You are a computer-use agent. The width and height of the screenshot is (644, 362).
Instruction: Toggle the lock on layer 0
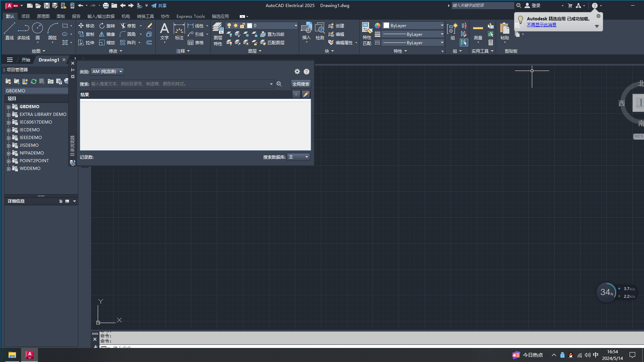coord(242,25)
